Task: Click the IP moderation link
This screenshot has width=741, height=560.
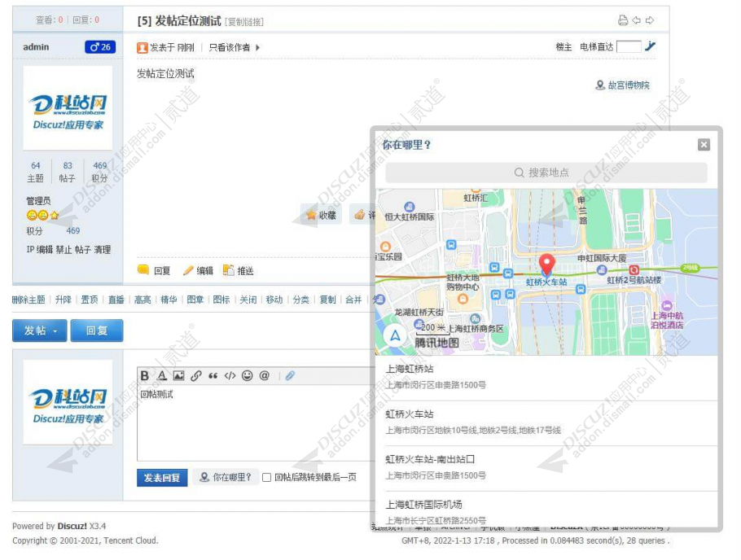Action: (30, 250)
